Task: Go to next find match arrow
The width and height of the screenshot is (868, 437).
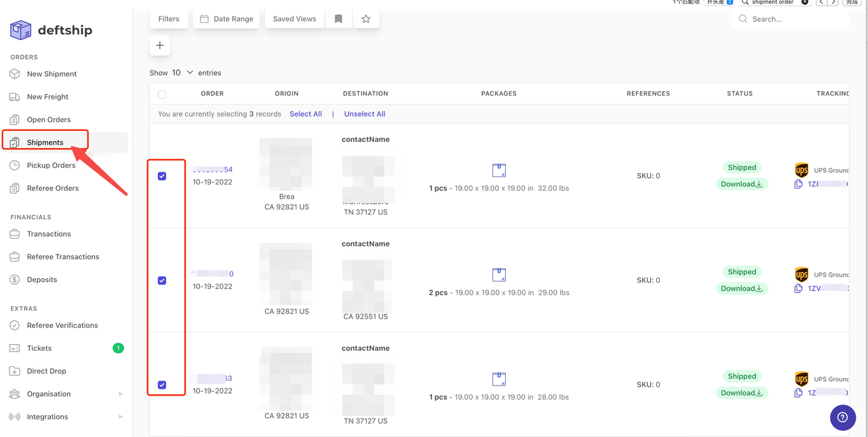Action: click(x=833, y=2)
